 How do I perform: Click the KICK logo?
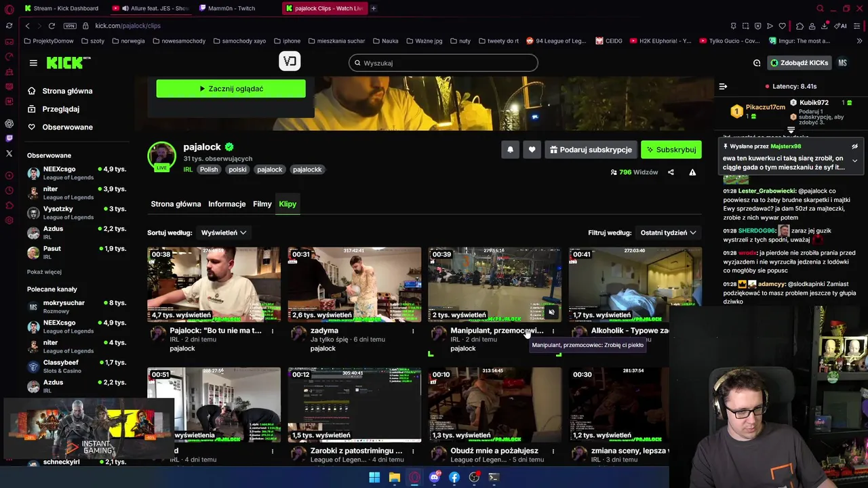[68, 62]
